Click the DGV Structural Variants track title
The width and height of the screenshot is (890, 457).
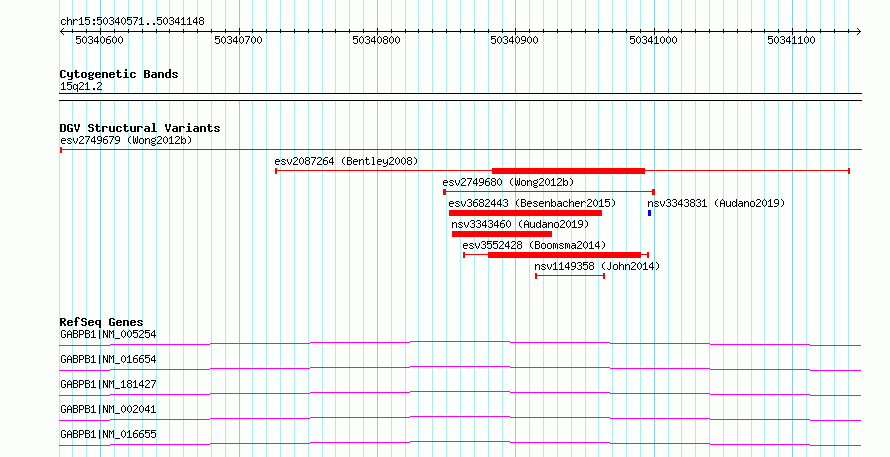pyautogui.click(x=140, y=128)
